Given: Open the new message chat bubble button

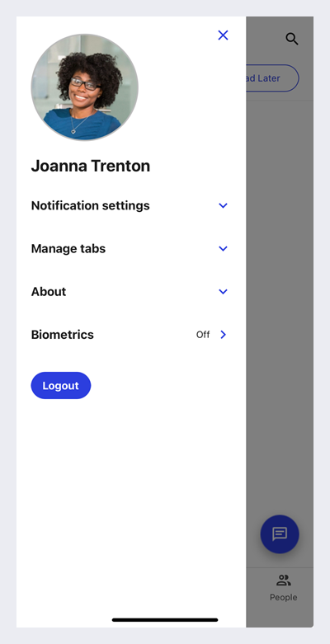Looking at the screenshot, I should (280, 534).
